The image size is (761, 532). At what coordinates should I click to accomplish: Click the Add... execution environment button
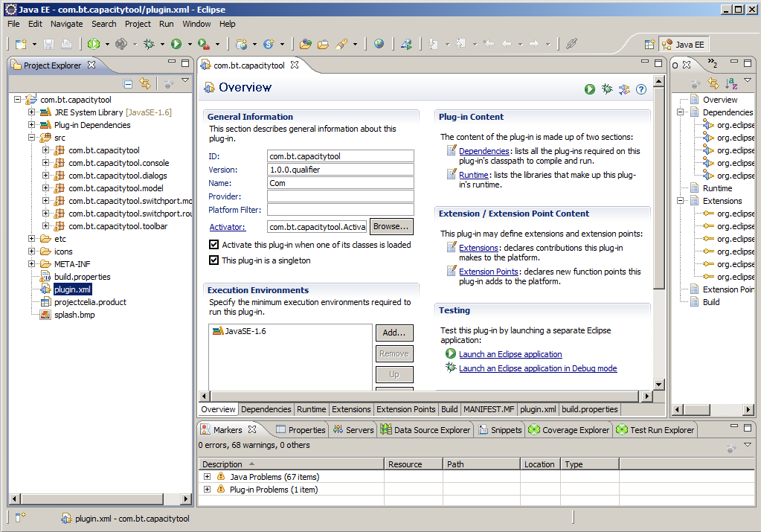pyautogui.click(x=394, y=333)
